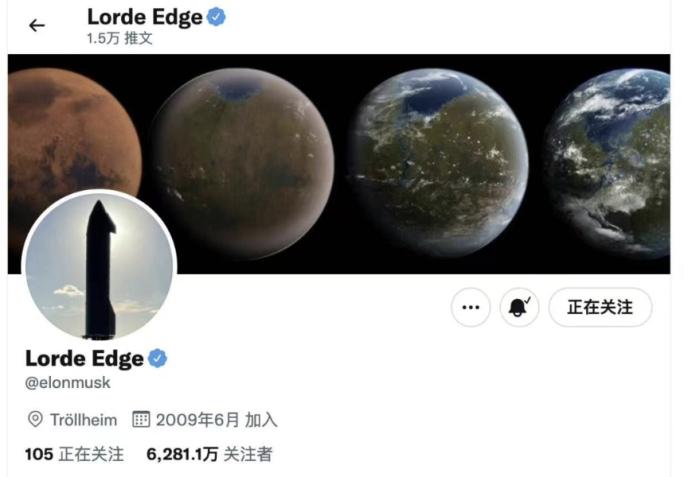Click the 2009年6月 加入 join date
The height and width of the screenshot is (477, 688).
coord(216,420)
